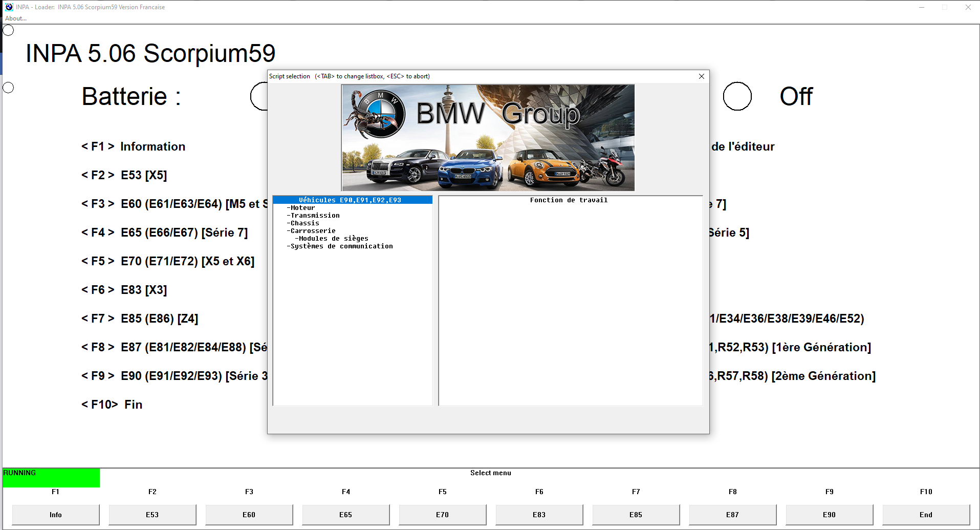
Task: Open Systèmes de communication entry
Action: [340, 246]
